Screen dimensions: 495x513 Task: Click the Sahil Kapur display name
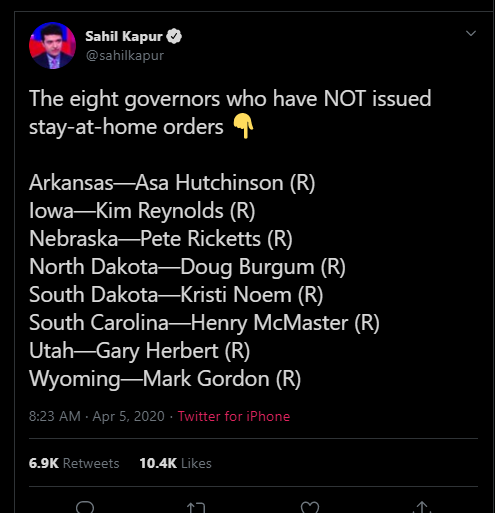coord(124,36)
